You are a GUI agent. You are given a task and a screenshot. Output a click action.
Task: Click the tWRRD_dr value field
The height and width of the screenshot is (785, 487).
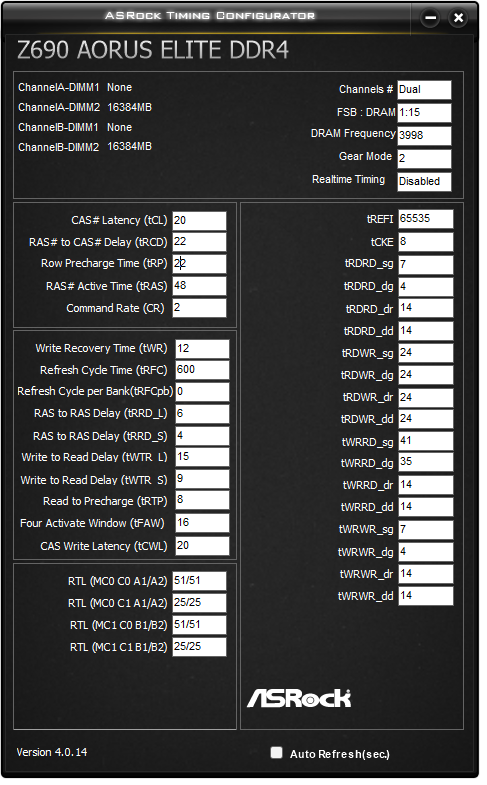point(426,485)
